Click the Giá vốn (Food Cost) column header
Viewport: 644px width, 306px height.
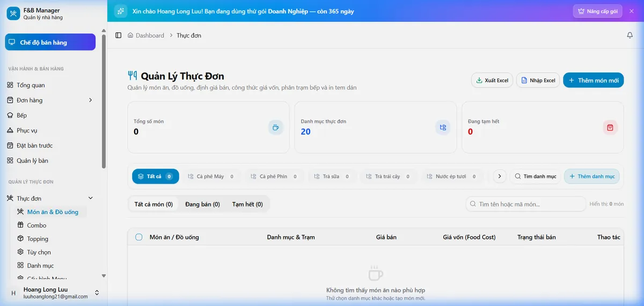(469, 237)
